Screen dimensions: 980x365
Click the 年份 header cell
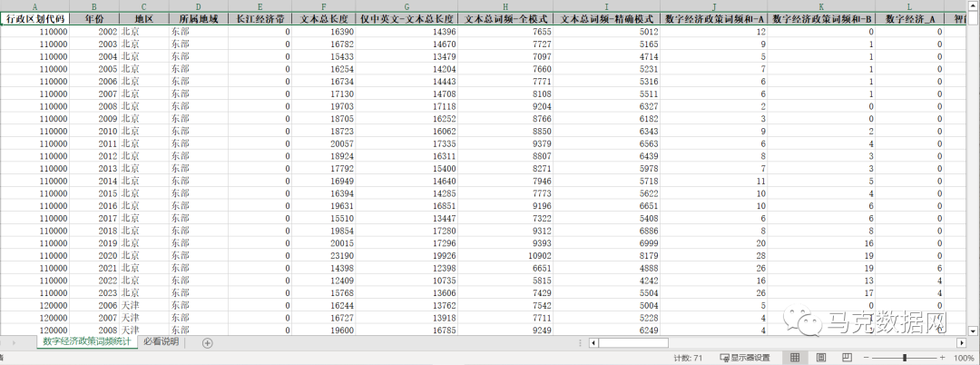click(x=93, y=19)
